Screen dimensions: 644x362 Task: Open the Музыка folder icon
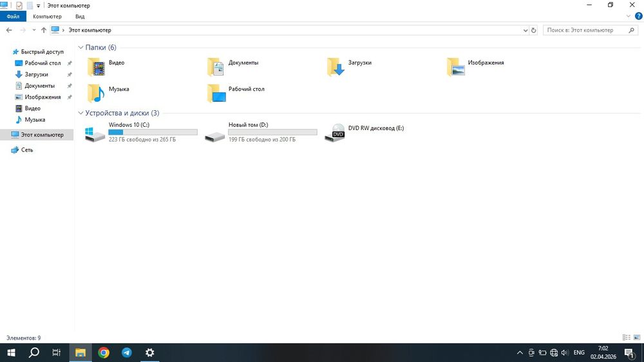point(97,93)
